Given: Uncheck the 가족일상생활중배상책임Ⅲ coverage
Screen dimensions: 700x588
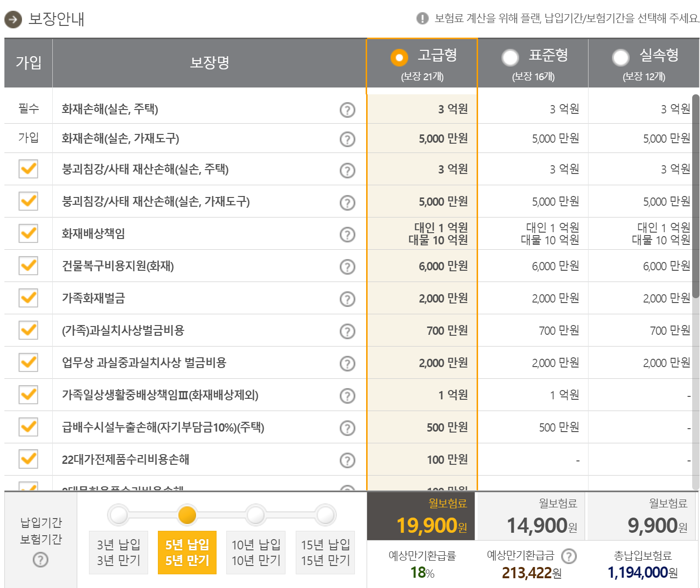Looking at the screenshot, I should pyautogui.click(x=28, y=395).
